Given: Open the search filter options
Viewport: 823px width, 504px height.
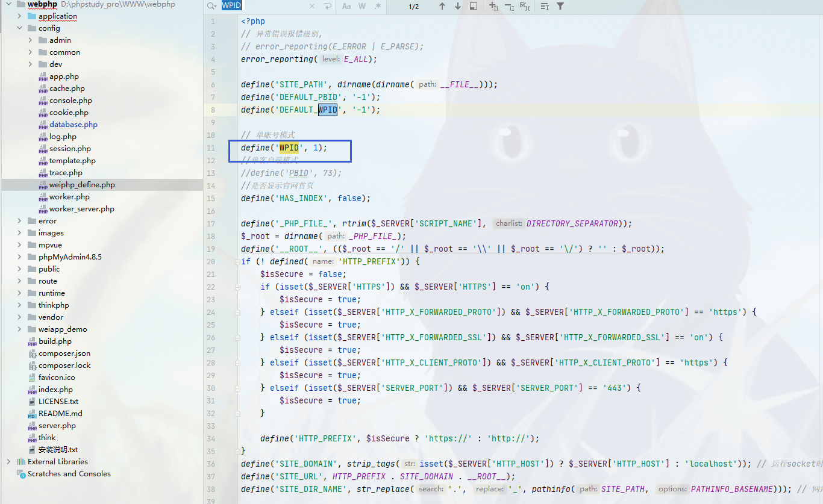Looking at the screenshot, I should 560,6.
